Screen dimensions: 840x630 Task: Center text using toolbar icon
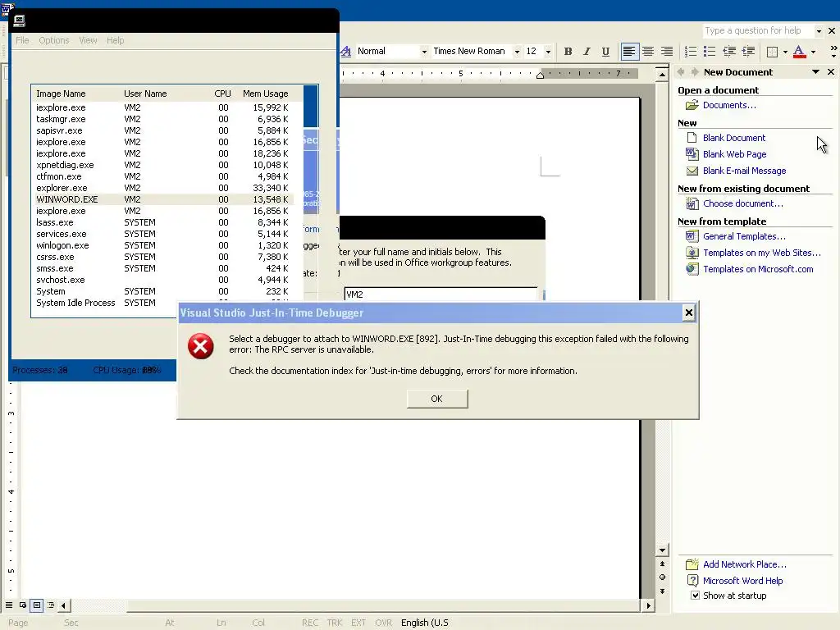coord(648,52)
